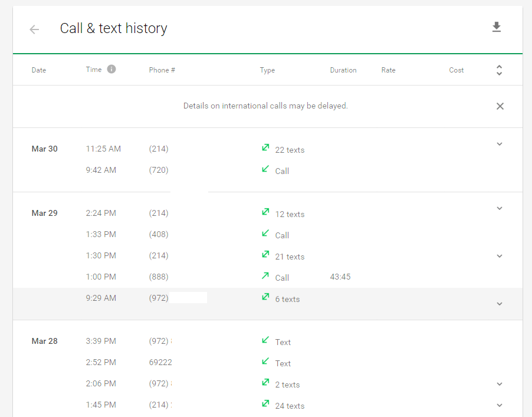Click the two-way arrow icon beside 22 texts
The width and height of the screenshot is (532, 417).
point(265,147)
